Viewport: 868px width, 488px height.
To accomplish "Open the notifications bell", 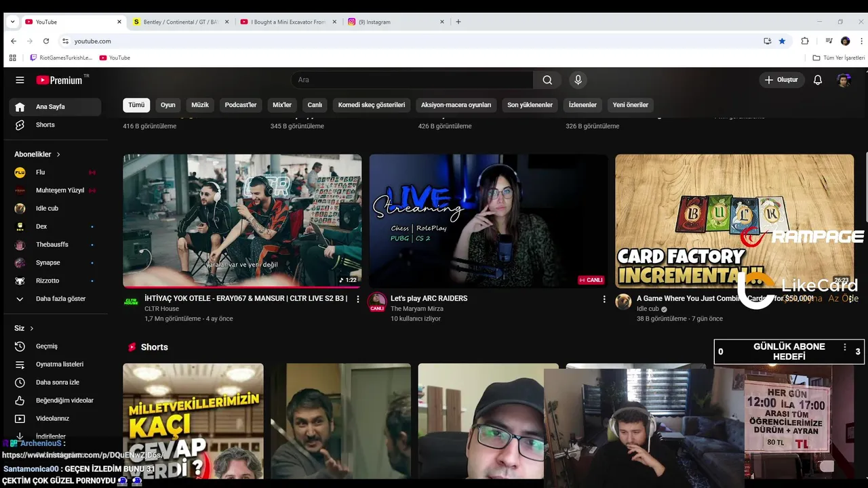I will click(x=818, y=80).
